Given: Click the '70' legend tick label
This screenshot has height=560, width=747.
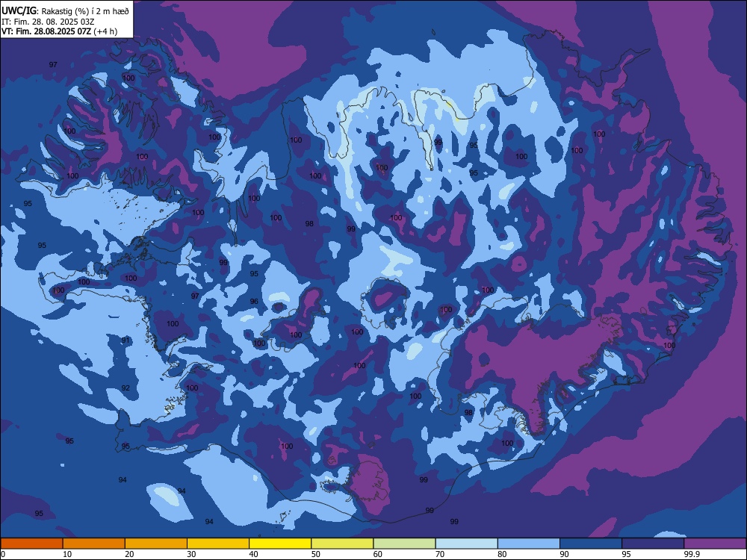Looking at the screenshot, I should 440,554.
